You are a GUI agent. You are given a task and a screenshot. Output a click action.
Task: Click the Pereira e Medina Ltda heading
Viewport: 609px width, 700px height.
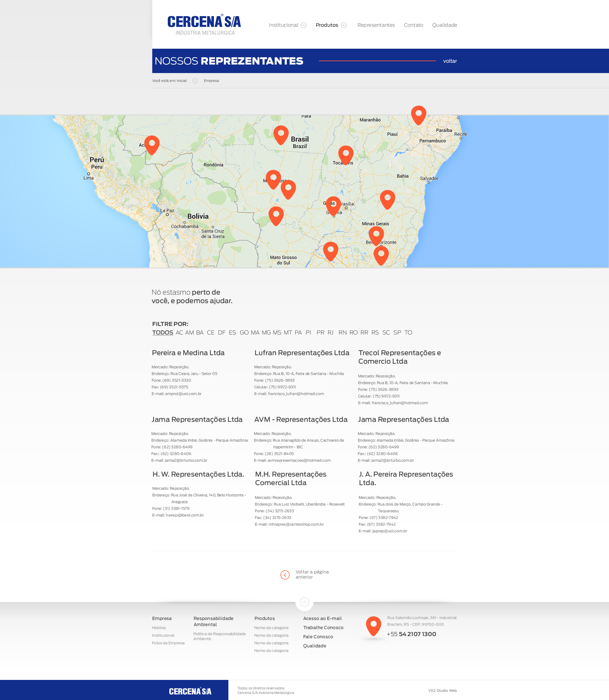click(x=188, y=353)
